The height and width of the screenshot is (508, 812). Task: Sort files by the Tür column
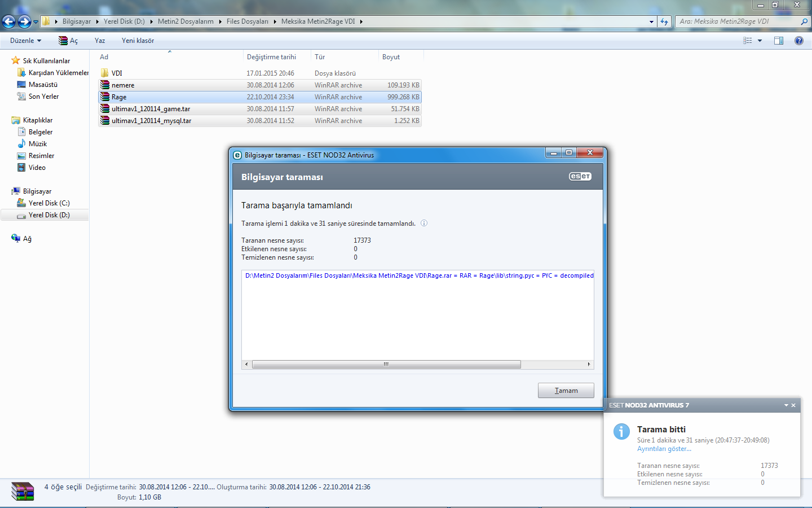[x=345, y=57]
